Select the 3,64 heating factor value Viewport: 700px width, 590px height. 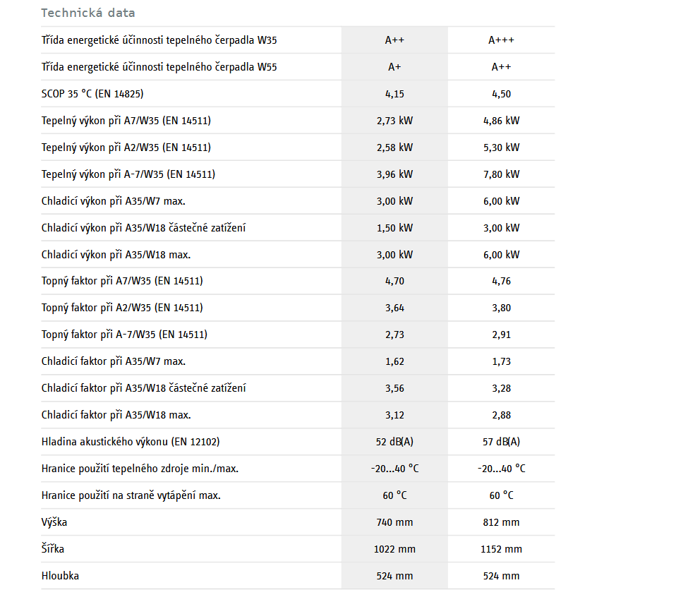click(x=394, y=308)
